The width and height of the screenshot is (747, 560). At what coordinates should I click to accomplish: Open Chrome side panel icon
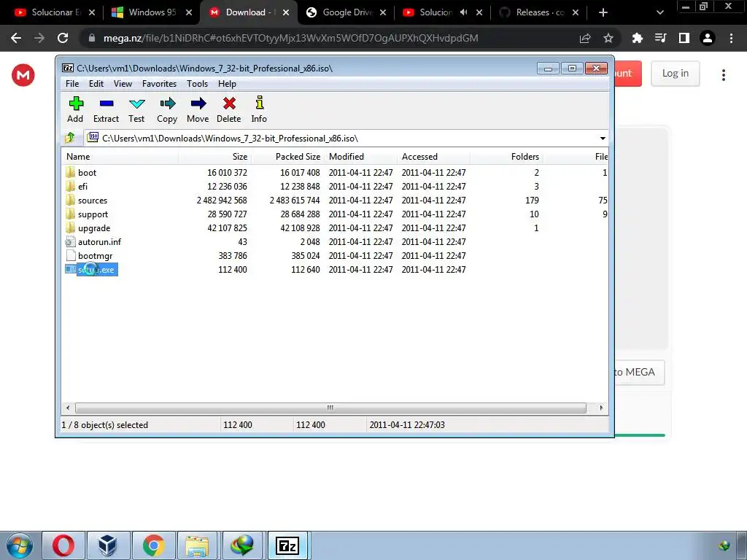click(684, 38)
